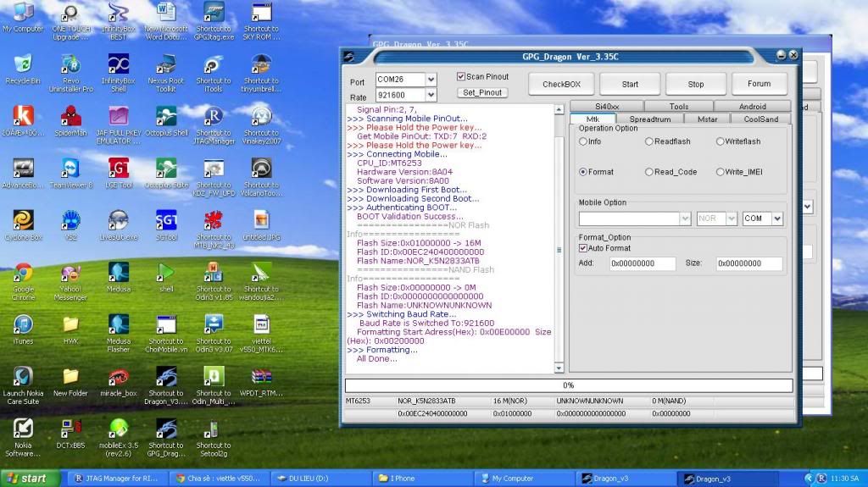Viewport: 868px width, 487px height.
Task: Open mobileEx 3.5 icon
Action: [x=119, y=438]
